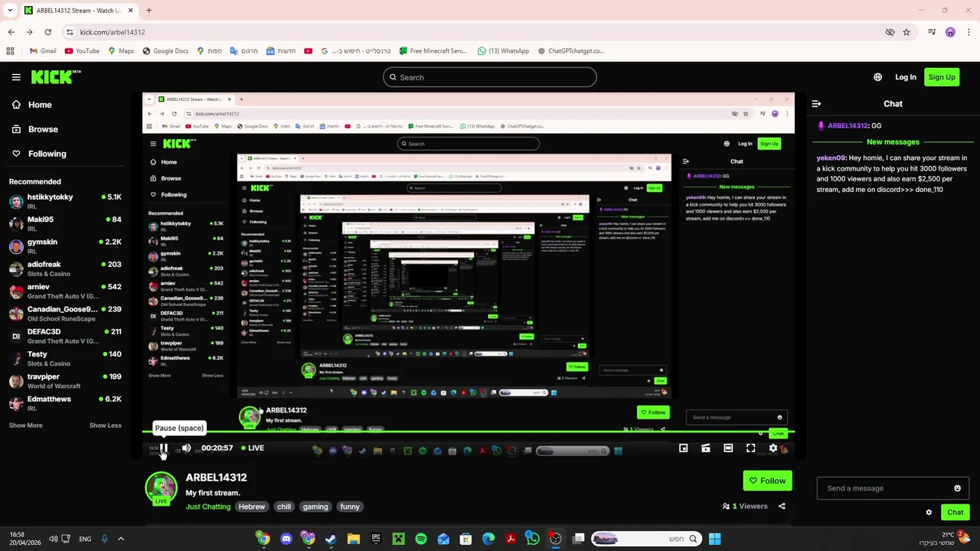Open arniev recommended channel
Viewport: 980px width, 551px height.
point(65,291)
